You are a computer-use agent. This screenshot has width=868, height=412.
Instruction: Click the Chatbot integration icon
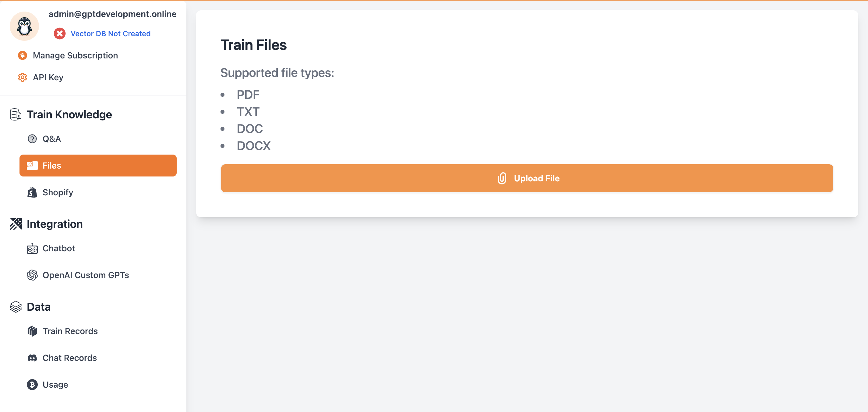32,248
